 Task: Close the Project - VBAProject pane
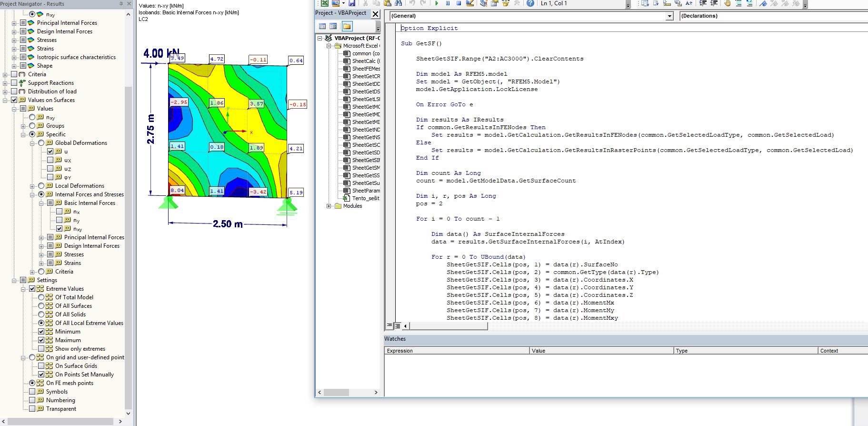(376, 14)
